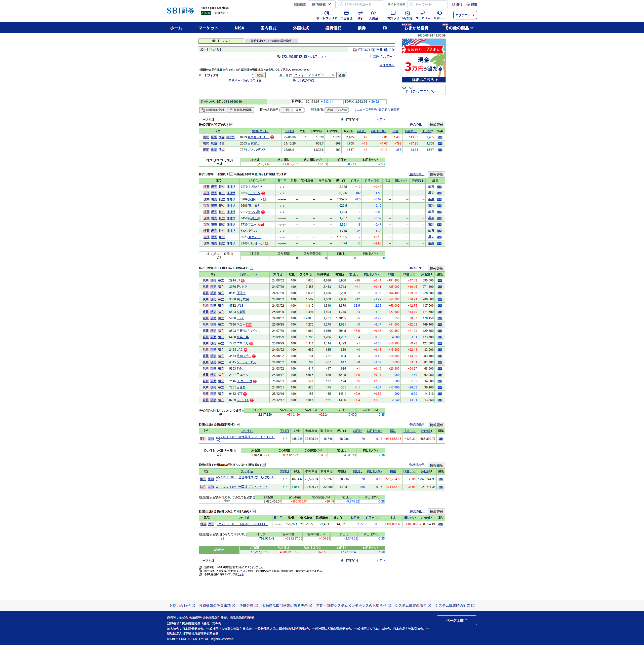
Task: Open 外国株式 navigation item
Action: coord(301,28)
